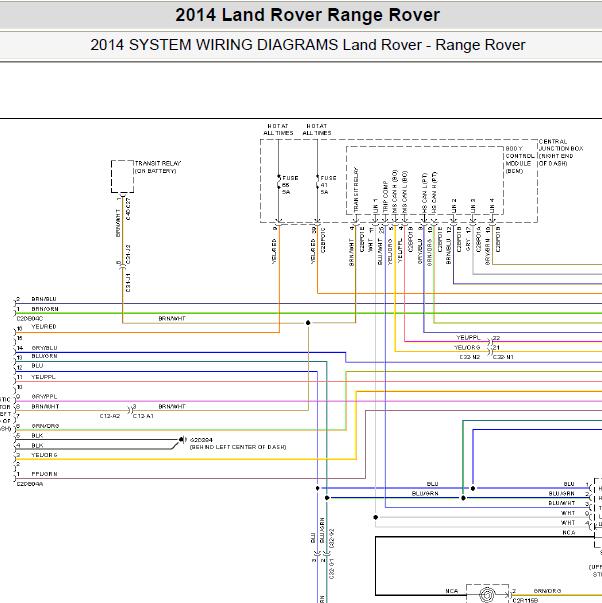Select pin 6 "GRN/ORG" label at left connector

coord(45,426)
